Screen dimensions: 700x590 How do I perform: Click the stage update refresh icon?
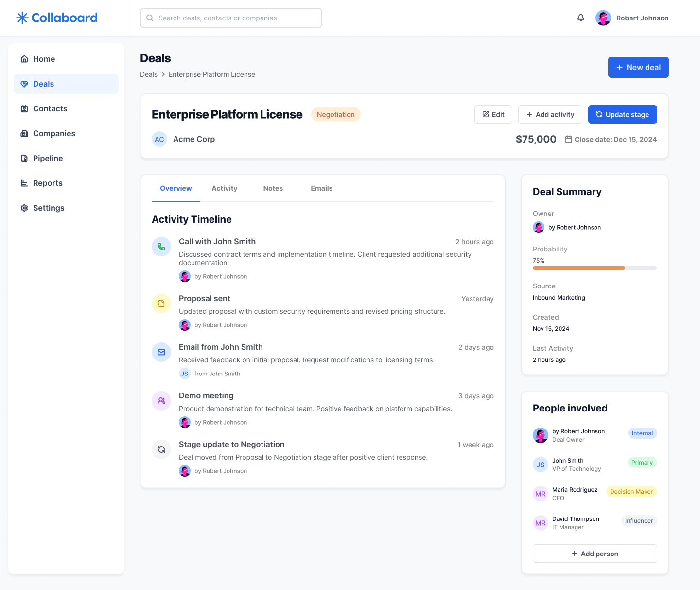pos(161,449)
